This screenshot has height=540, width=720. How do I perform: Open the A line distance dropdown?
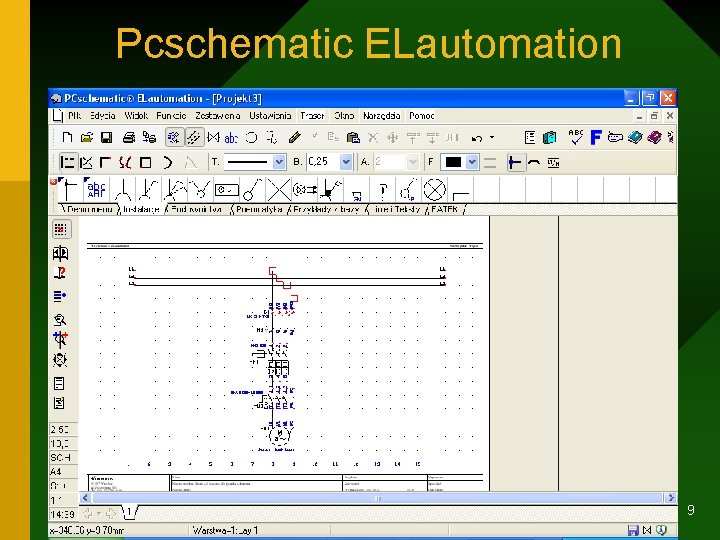point(413,162)
